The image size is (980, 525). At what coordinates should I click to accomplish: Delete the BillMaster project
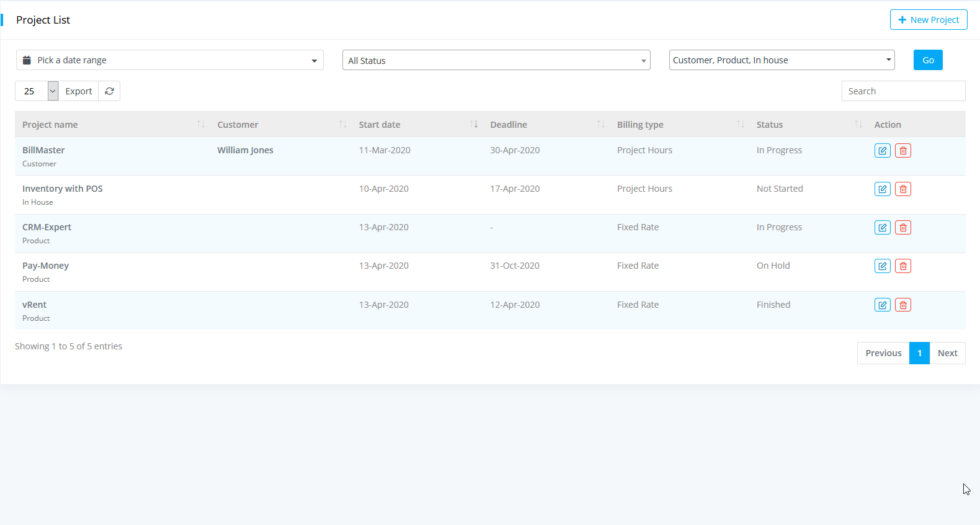903,151
